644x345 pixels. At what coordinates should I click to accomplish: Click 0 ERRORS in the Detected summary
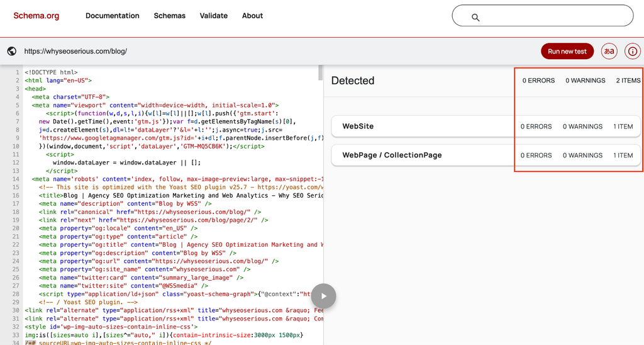[538, 81]
